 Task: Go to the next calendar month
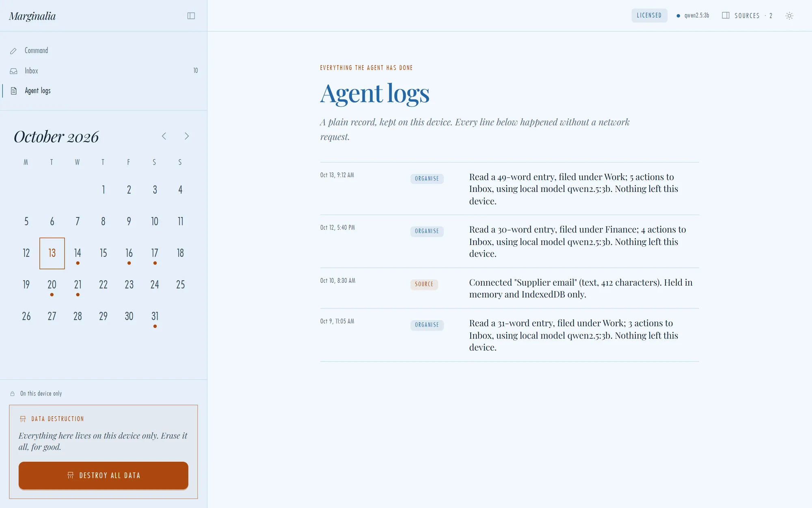[187, 136]
